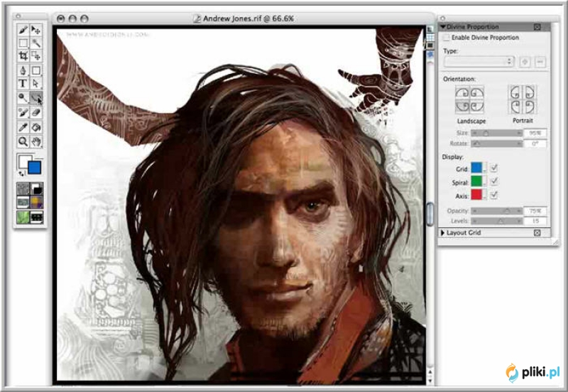The height and width of the screenshot is (392, 568).
Task: Click the blue color swatch in toolbox
Action: (34, 168)
